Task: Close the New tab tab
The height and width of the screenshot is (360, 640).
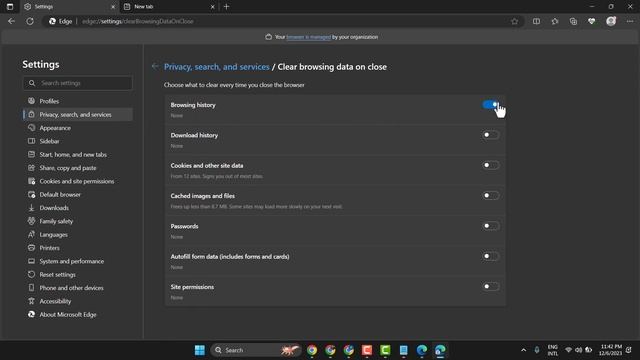Action: (213, 7)
